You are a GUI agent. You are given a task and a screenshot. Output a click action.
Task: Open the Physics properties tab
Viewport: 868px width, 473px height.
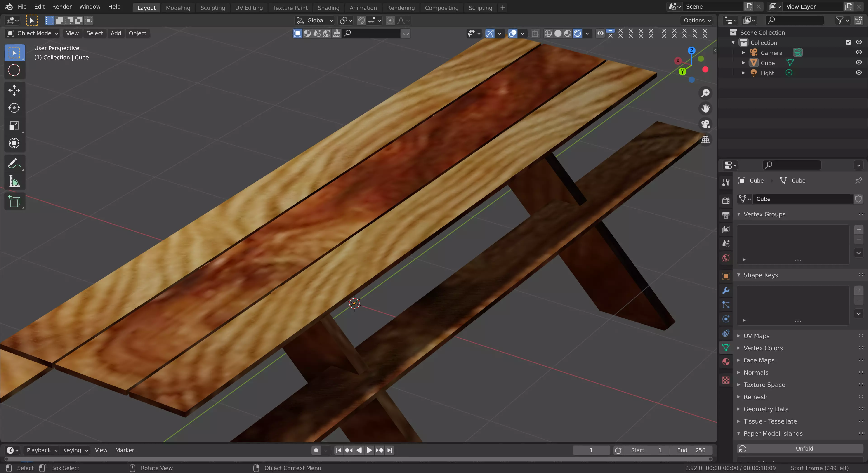pyautogui.click(x=726, y=319)
